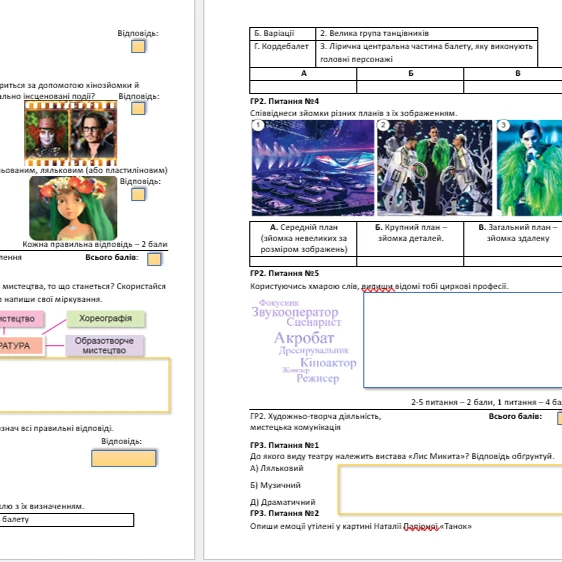Click the Johnny Depp film strip image
The height and width of the screenshot is (562, 562).
(71, 134)
